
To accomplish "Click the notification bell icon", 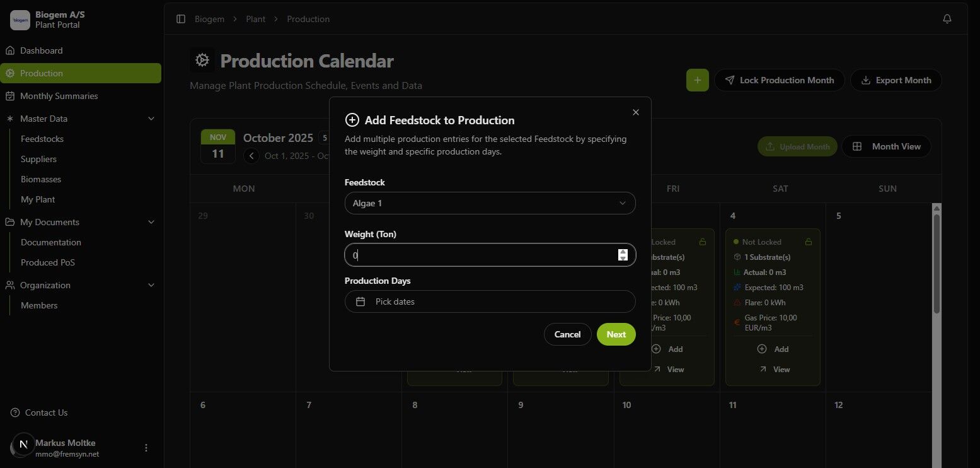I will pos(947,19).
